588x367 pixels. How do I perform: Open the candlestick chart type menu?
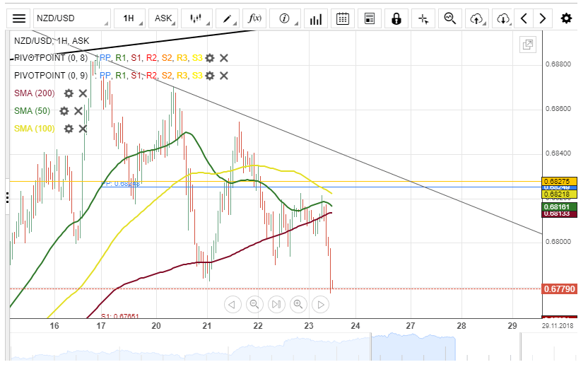point(196,18)
